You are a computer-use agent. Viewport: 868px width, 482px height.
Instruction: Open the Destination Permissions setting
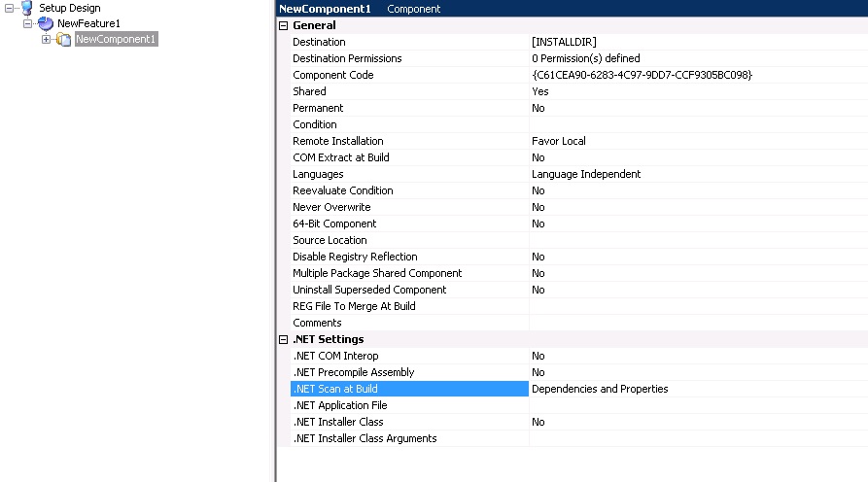click(585, 58)
